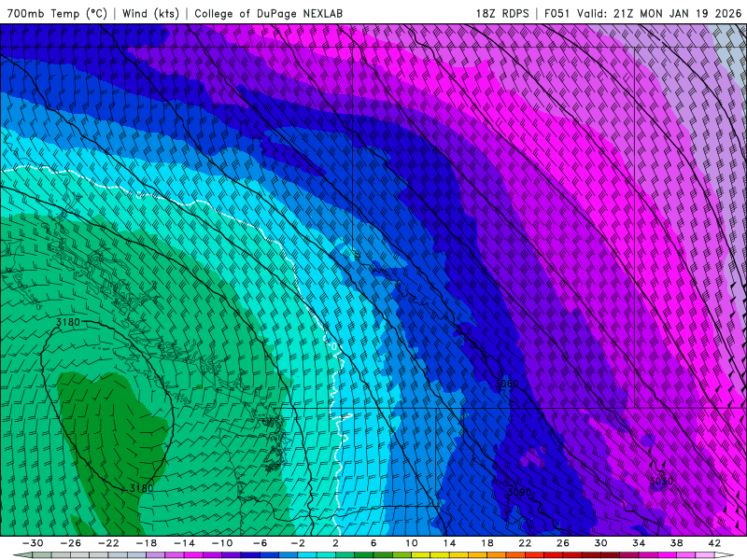Click the magenta colorbar swatch beneath label −14
The width and height of the screenshot is (747, 560).
pos(193,555)
